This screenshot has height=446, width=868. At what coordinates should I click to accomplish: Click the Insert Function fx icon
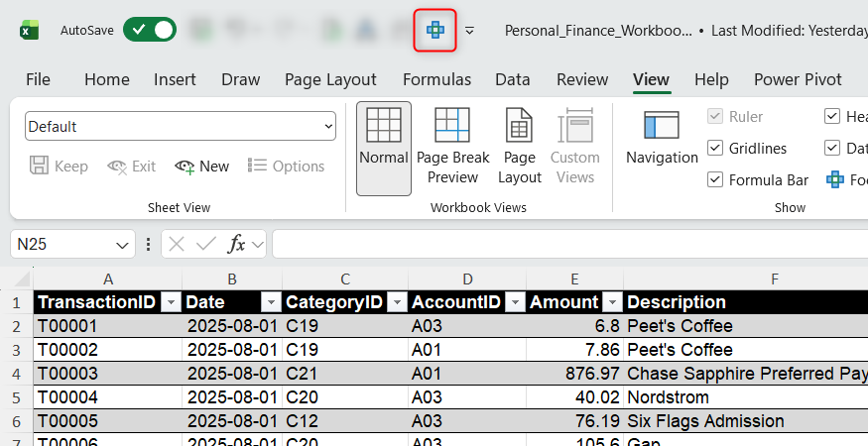[236, 244]
